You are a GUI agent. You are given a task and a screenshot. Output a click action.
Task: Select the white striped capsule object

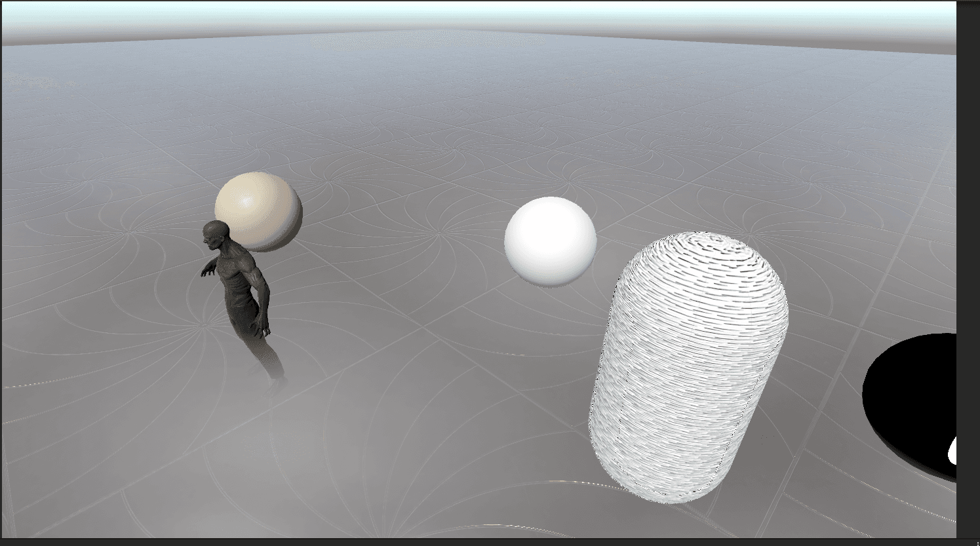[688, 368]
